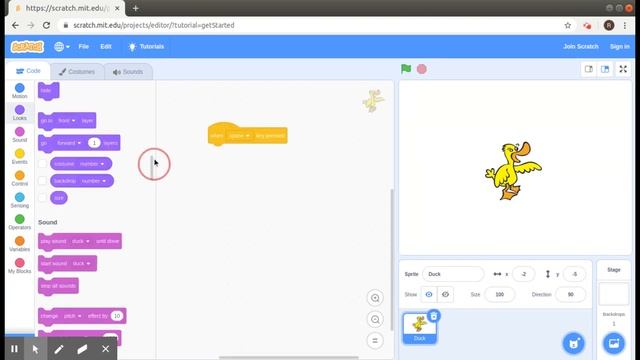Open duck dropdown in play sound until done
640x360 pixels.
(80, 241)
